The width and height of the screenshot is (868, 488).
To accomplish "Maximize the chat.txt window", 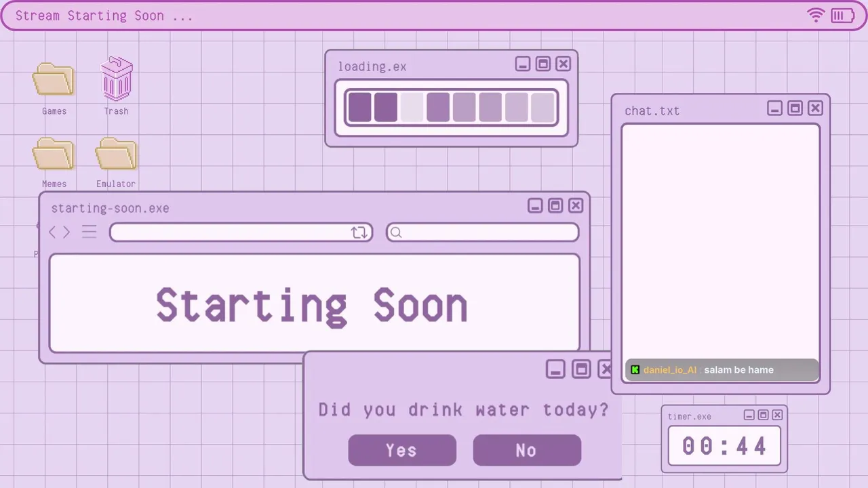I will [795, 108].
